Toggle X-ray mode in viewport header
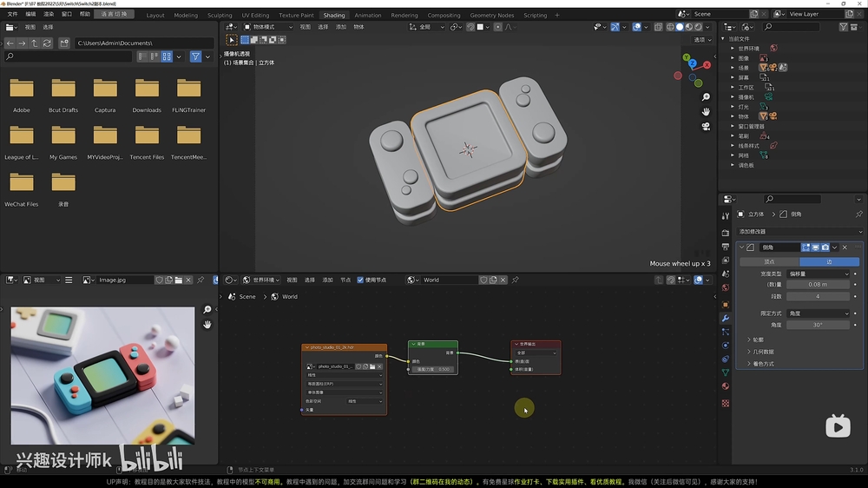The height and width of the screenshot is (488, 868). click(x=658, y=27)
